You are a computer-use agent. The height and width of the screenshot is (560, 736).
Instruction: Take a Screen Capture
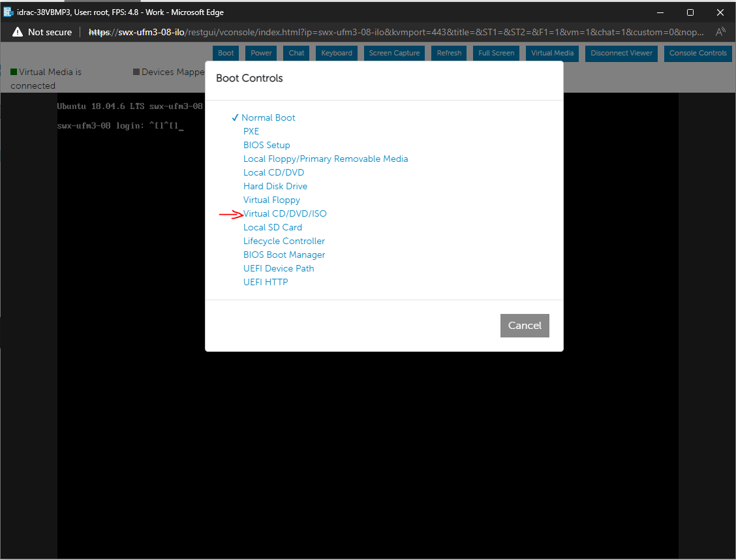click(394, 54)
